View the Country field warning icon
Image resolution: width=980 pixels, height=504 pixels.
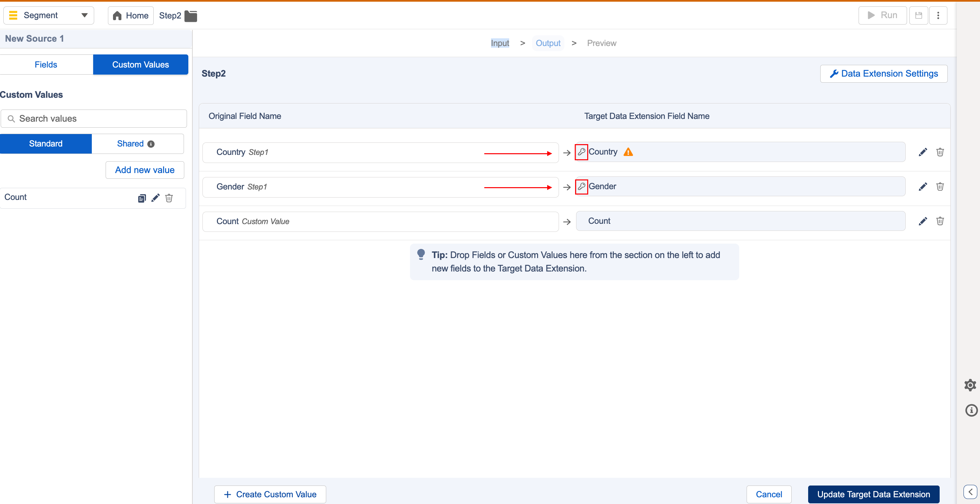[628, 152]
